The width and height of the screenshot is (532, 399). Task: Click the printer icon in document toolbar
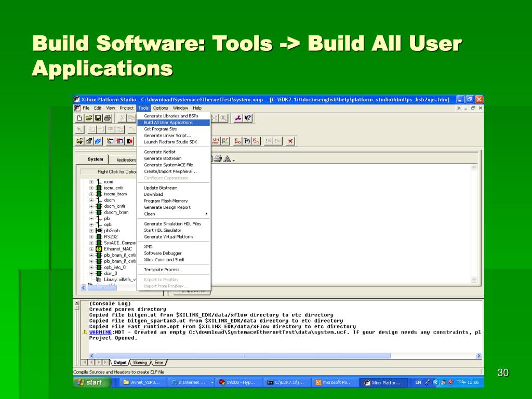(218, 159)
